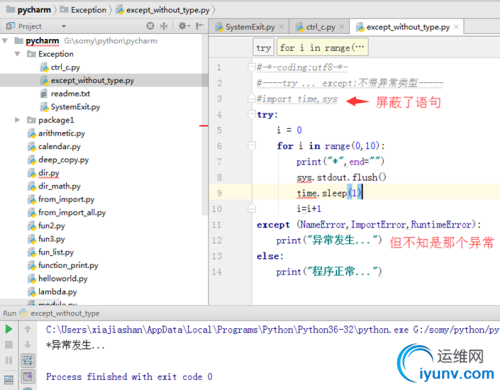Select fun_list.py in the project tree
The width and height of the screenshot is (500, 390).
[x=56, y=252]
